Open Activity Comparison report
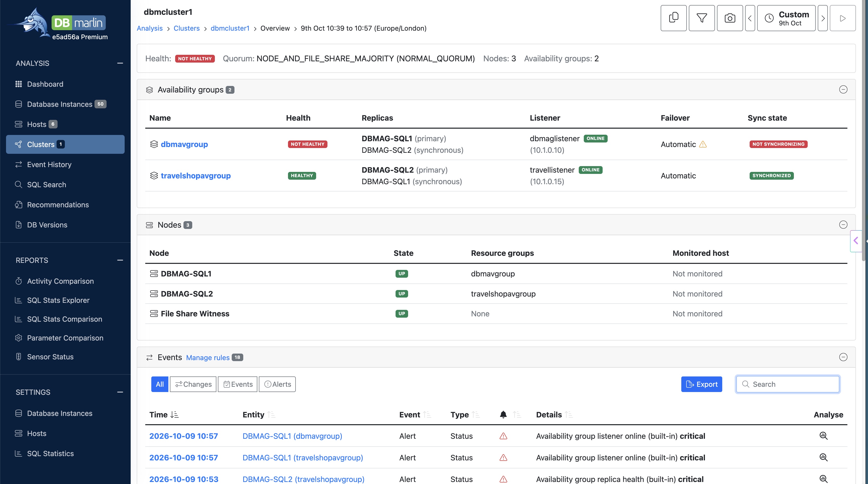 [x=60, y=281]
